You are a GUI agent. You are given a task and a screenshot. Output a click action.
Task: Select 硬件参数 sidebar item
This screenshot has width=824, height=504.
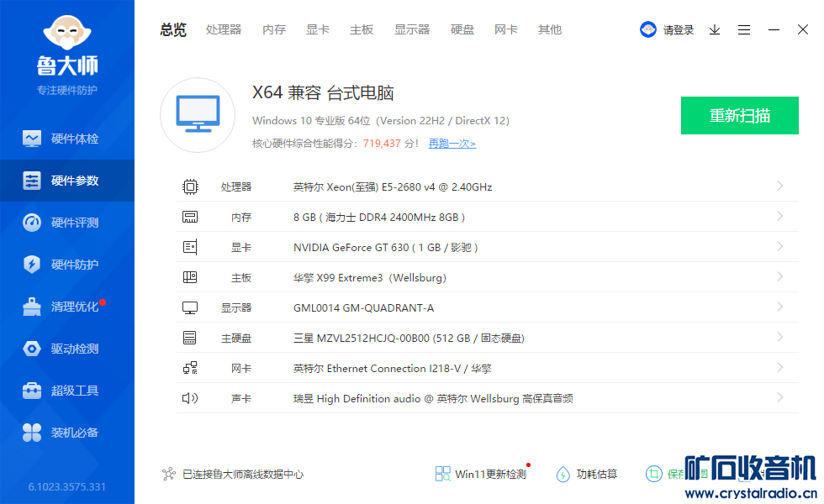[x=67, y=181]
